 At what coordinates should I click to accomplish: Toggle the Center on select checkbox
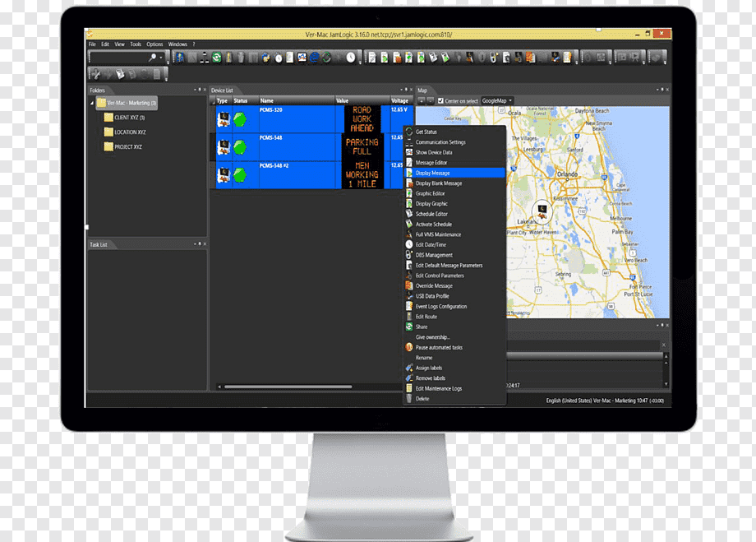pos(440,100)
